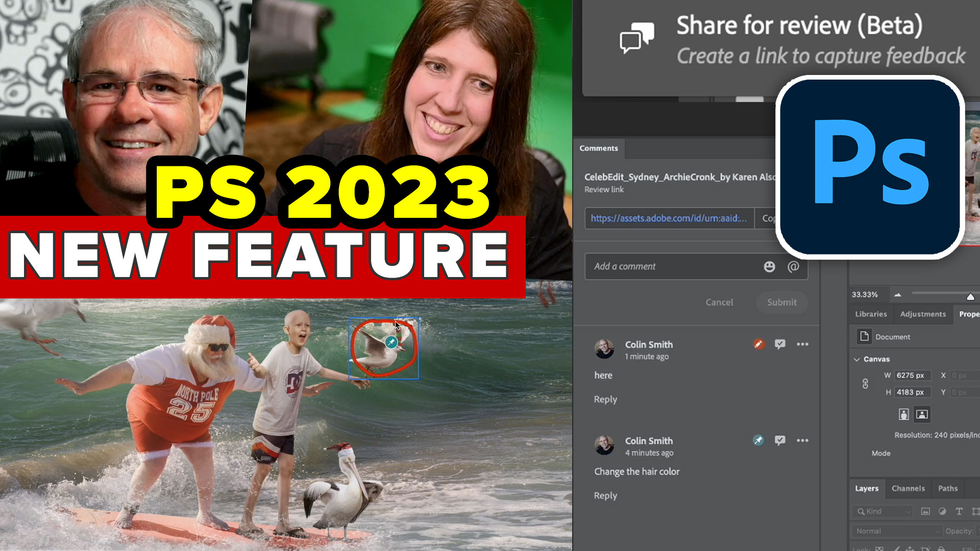Toggle the adjustment layers filter icon
Screen dimensions: 980x551
tap(942, 511)
